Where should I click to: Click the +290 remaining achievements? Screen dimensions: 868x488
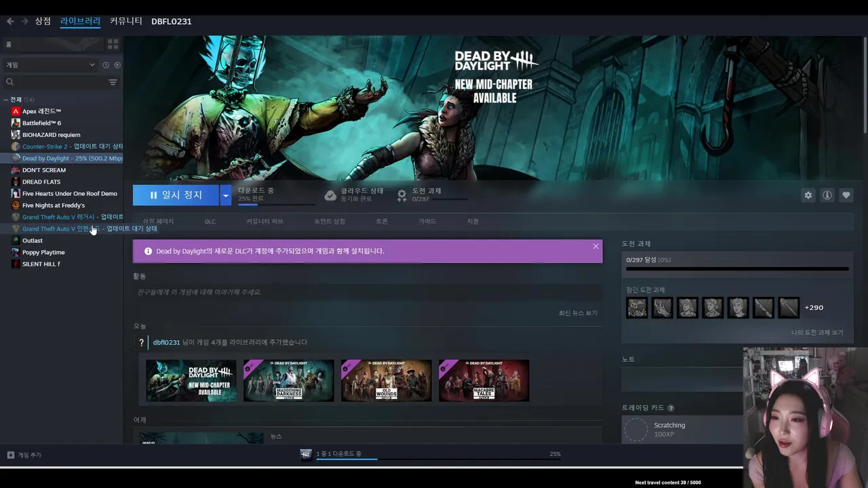point(814,308)
